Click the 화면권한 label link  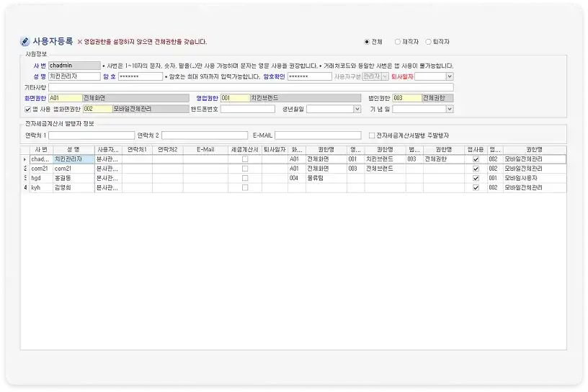(35, 98)
